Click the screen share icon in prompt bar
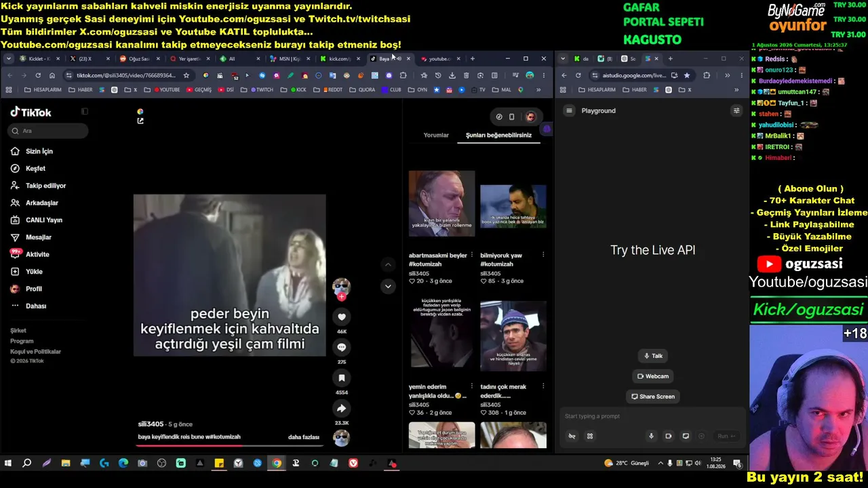 coord(686,436)
